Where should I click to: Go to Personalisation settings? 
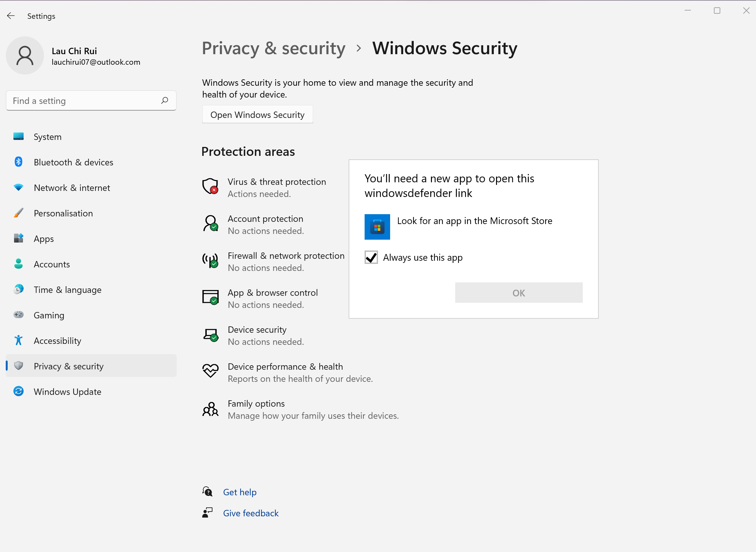tap(91, 213)
